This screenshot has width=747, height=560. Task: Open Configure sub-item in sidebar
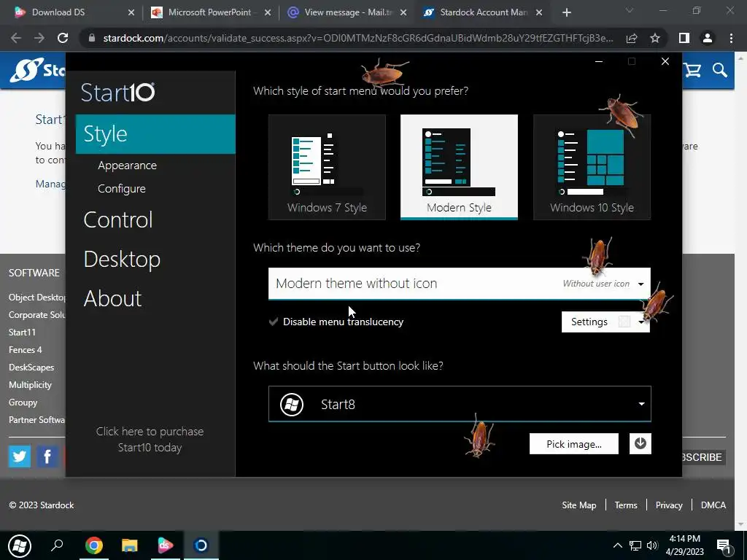tap(122, 189)
